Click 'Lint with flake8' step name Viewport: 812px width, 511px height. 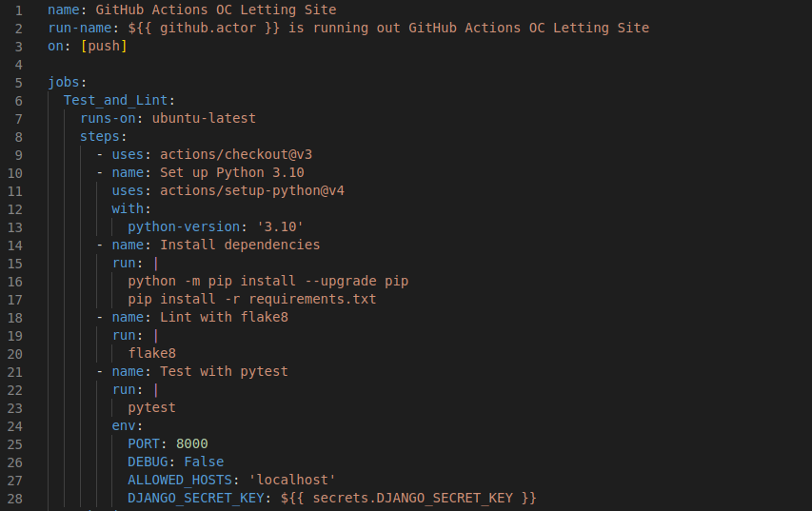(x=224, y=318)
